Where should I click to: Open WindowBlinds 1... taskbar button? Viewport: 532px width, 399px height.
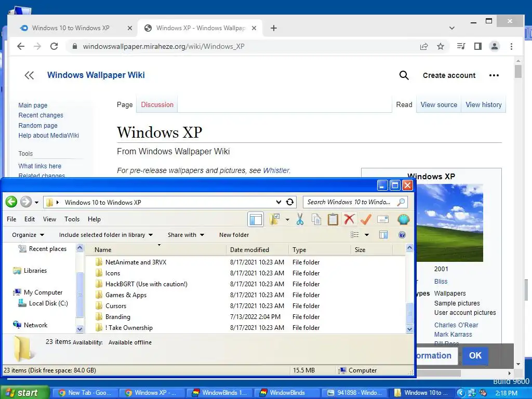tap(220, 393)
